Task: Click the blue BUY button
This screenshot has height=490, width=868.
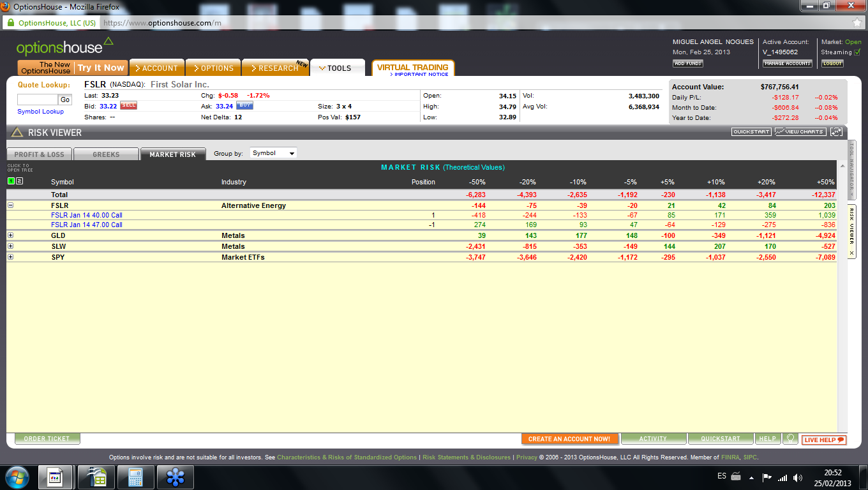Action: pyautogui.click(x=245, y=106)
